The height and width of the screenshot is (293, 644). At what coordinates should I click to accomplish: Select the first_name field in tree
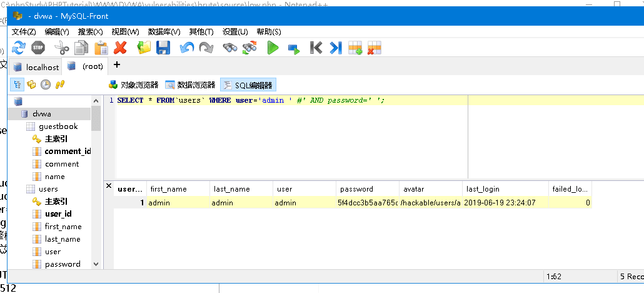pos(63,227)
